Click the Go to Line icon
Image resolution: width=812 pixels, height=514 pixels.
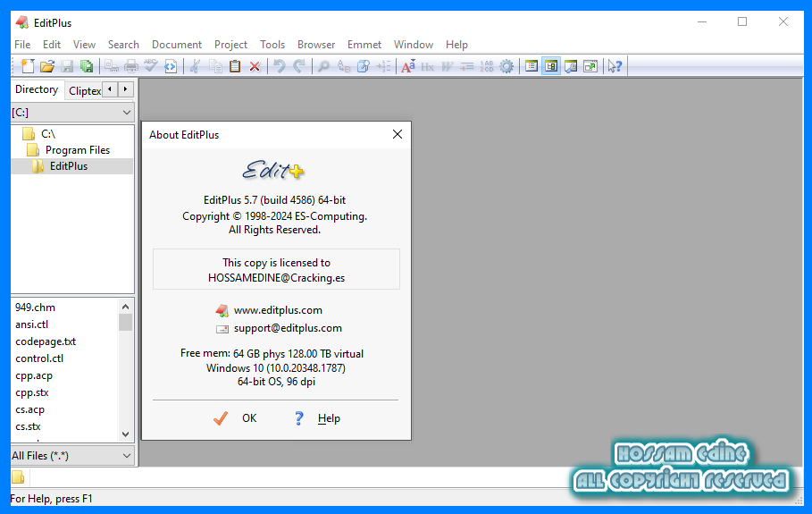382,66
